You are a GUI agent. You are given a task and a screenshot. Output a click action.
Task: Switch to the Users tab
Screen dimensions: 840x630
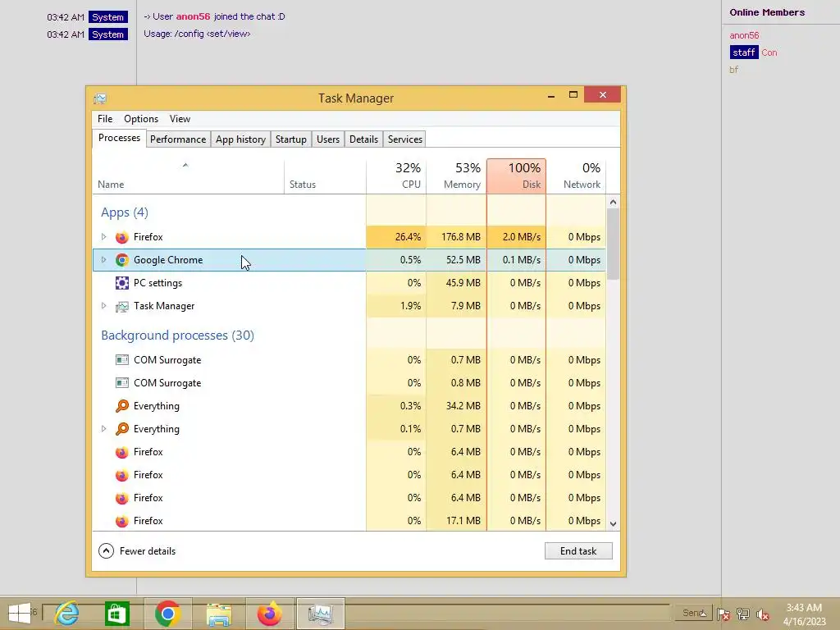click(328, 139)
